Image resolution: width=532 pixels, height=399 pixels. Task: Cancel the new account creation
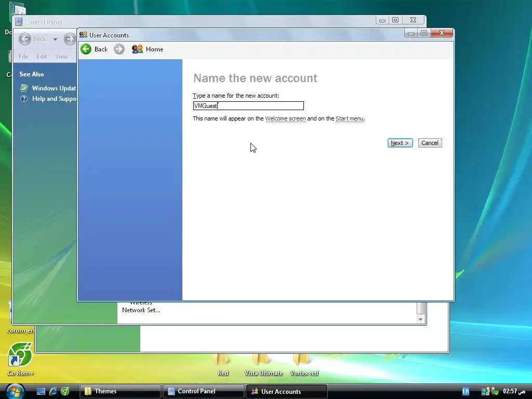(430, 143)
